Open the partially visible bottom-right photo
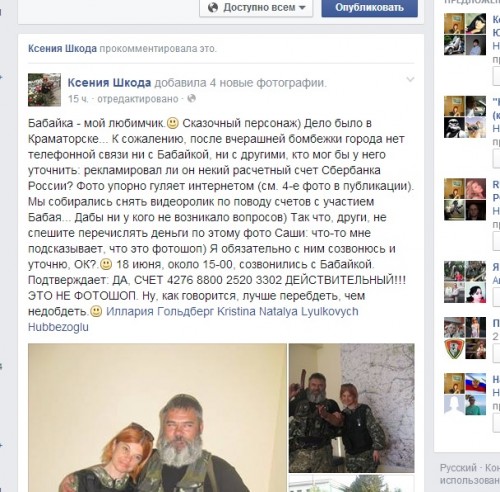This screenshot has height=492, width=500. click(x=351, y=483)
